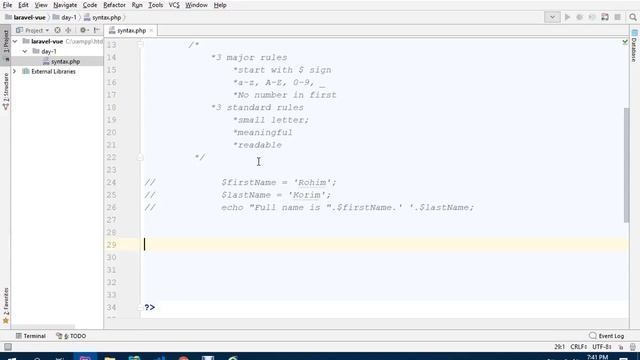Change the CRLF line separator setting

click(x=579, y=347)
